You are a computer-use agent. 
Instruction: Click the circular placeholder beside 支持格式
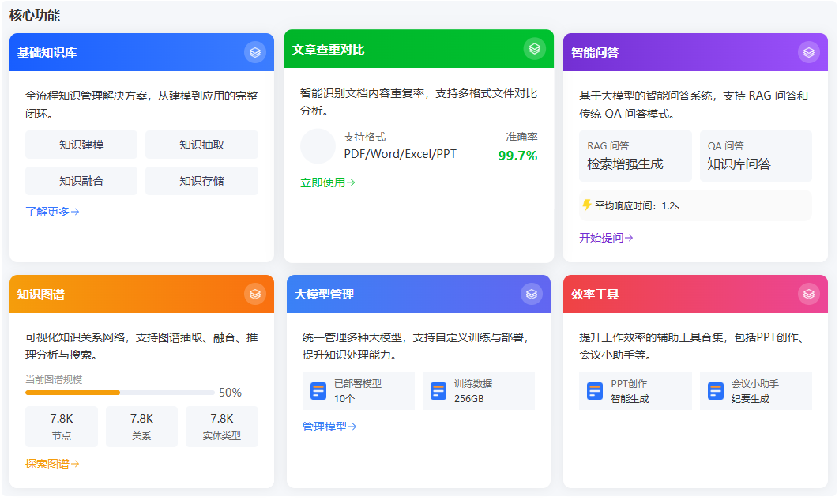(318, 146)
